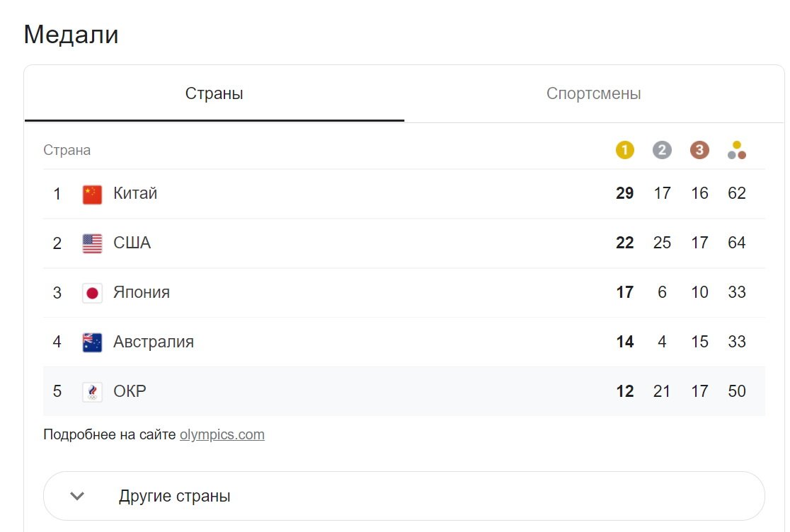Click the Australia flag icon
Viewport: 790px width, 532px height.
[x=92, y=342]
